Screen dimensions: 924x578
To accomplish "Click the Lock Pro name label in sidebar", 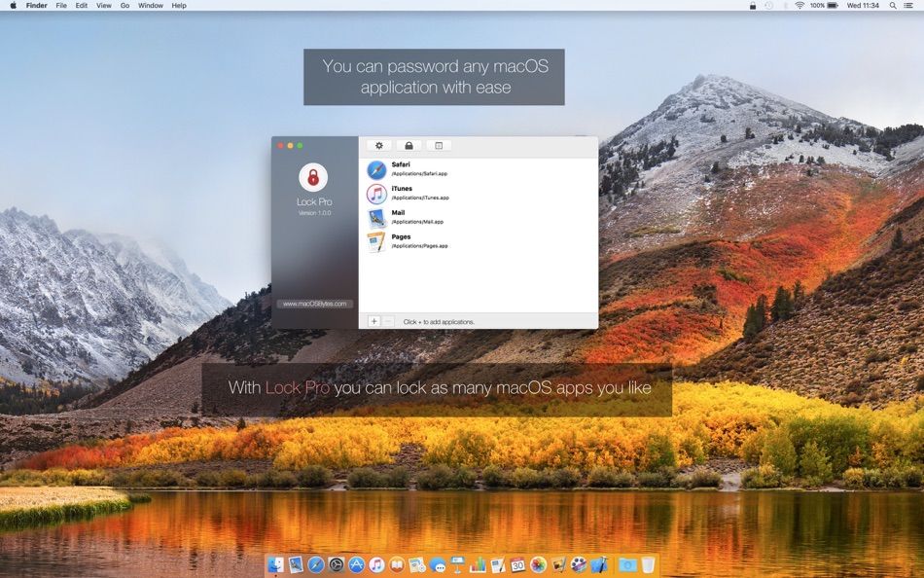I will 314,201.
